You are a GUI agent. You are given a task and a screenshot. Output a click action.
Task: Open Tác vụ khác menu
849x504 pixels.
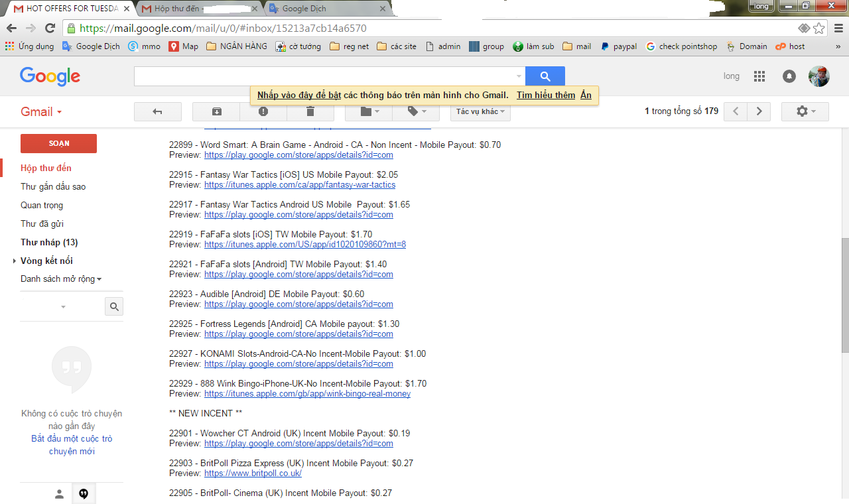click(x=480, y=111)
